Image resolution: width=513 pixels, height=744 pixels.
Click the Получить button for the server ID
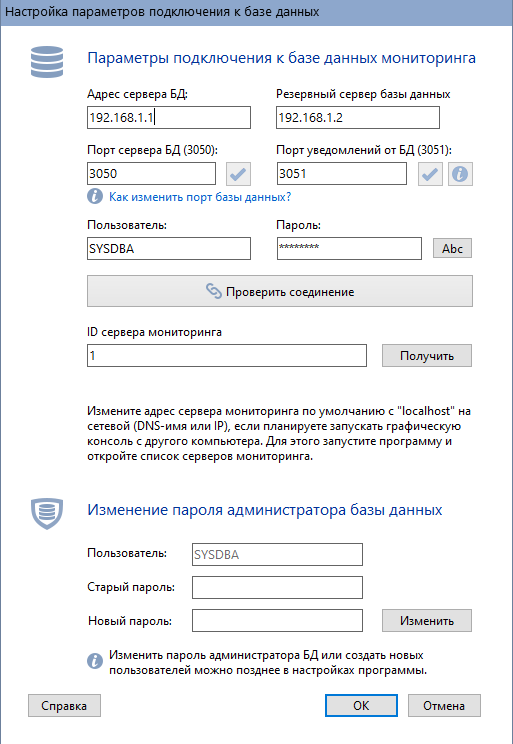click(427, 355)
